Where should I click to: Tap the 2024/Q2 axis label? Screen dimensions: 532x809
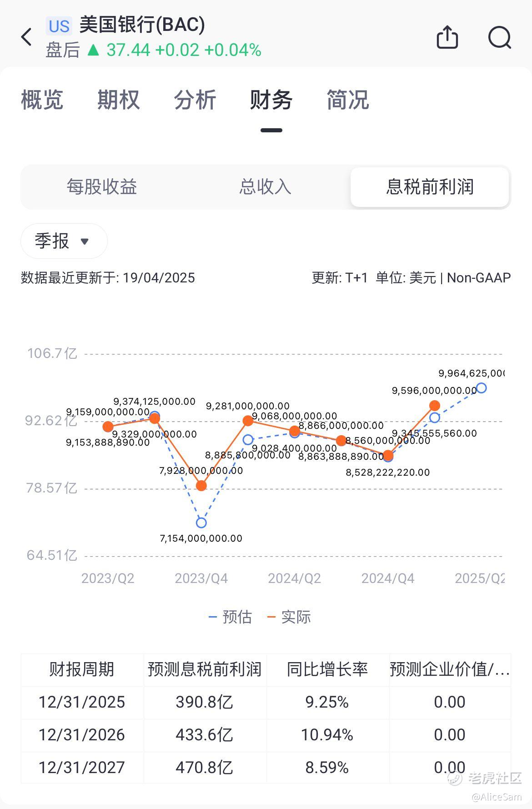[x=295, y=578]
